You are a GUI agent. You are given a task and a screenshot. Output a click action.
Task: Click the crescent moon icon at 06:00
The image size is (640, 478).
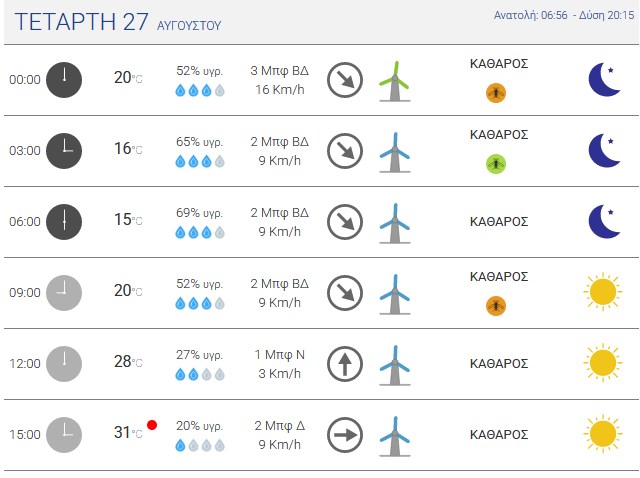[x=604, y=222]
